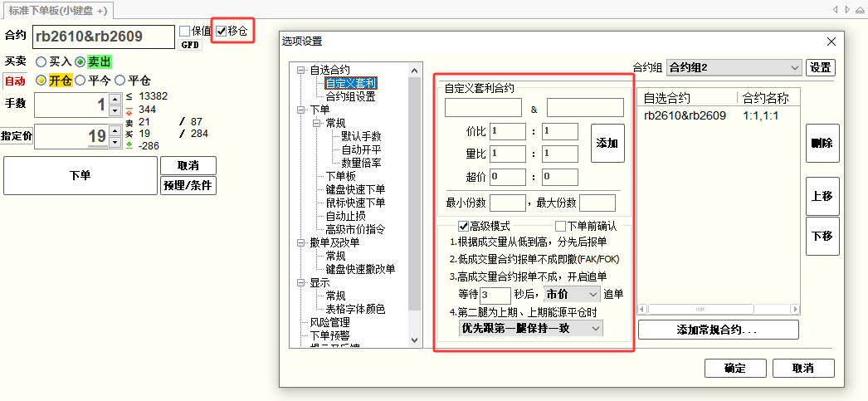The height and width of the screenshot is (401, 868).
Task: Click the 下移 button
Action: 822,236
